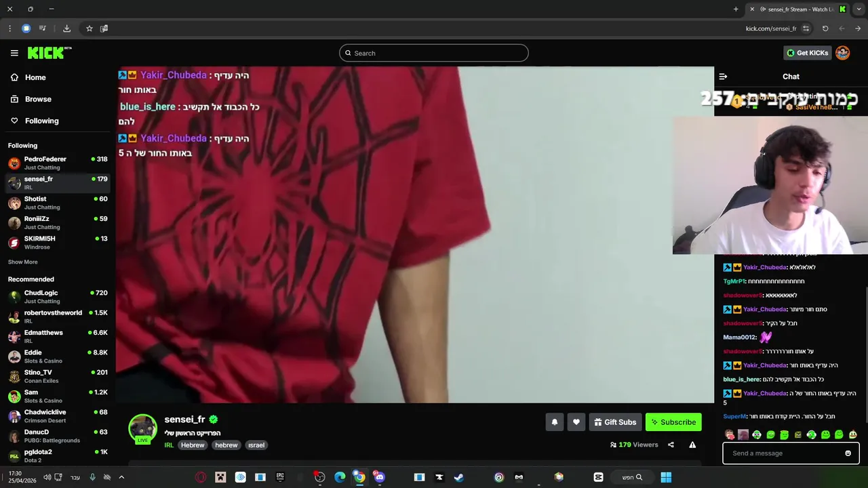Open Eddie Slots & Casino channel
The height and width of the screenshot is (488, 868).
[58, 357]
